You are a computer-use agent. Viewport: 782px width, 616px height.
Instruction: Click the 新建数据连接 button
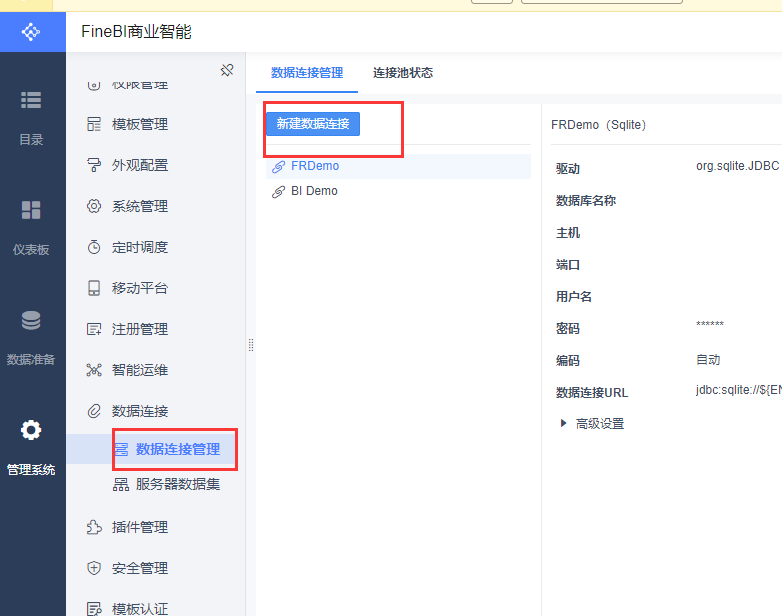(313, 124)
